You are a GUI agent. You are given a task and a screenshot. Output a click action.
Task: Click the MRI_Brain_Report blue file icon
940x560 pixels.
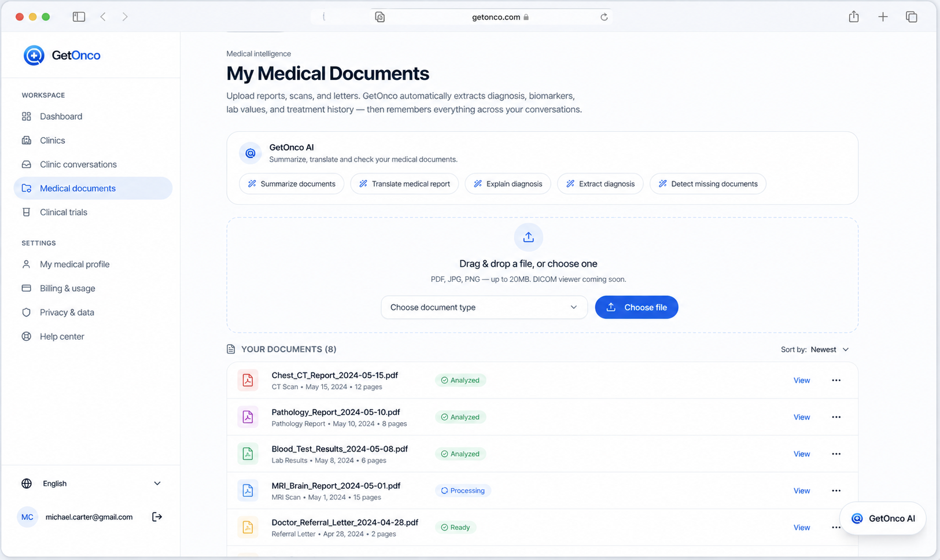pos(248,491)
